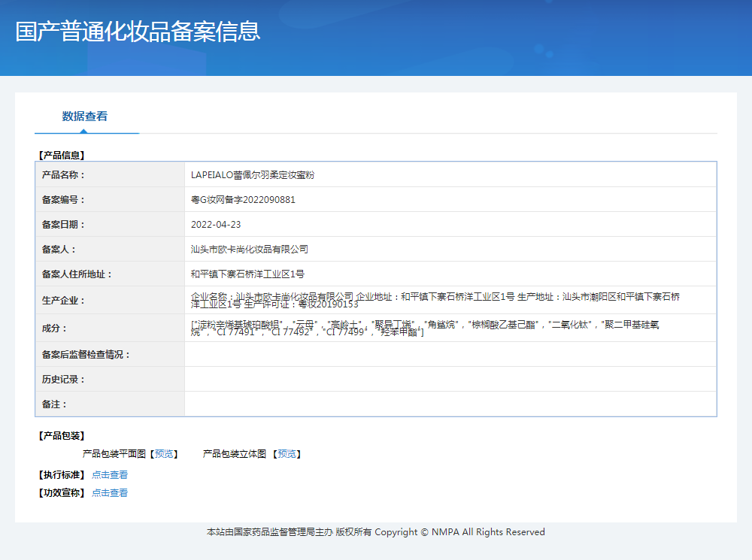The image size is (752, 560).
Task: Open 功效宣称 via 点击查看 link
Action: tap(110, 493)
